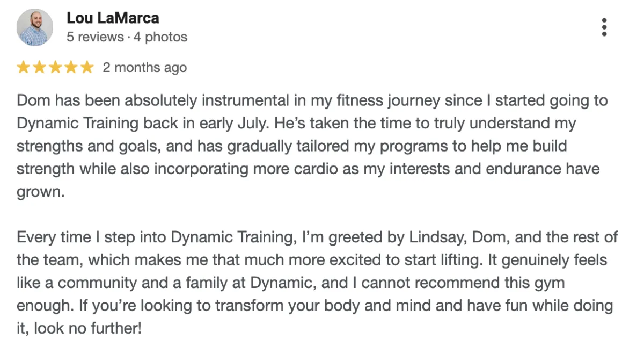Screen dimensions: 644x346
Task: Click the fourth gold star
Action: (71, 67)
